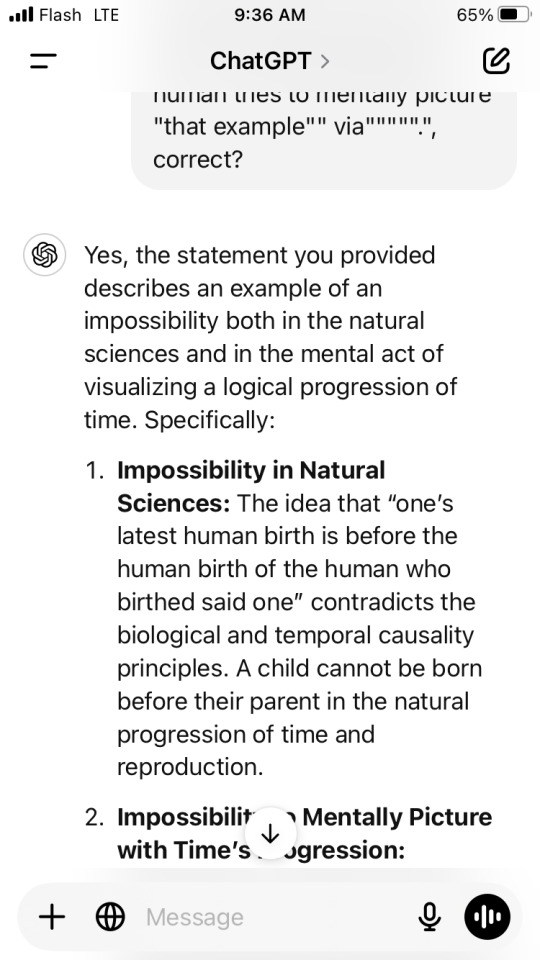Tap the cellular signal bars indicator
Viewport: 540px width, 960px height.
pyautogui.click(x=21, y=15)
